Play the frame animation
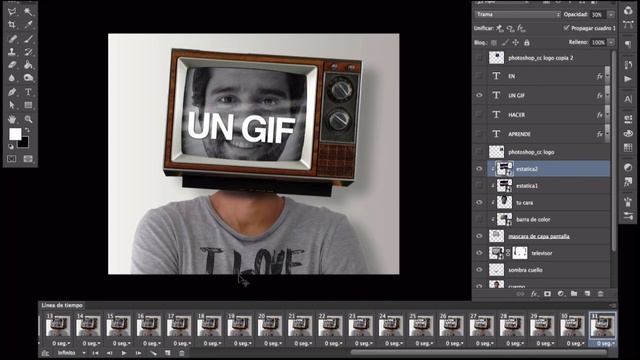Image resolution: width=640 pixels, height=360 pixels. pyautogui.click(x=124, y=353)
